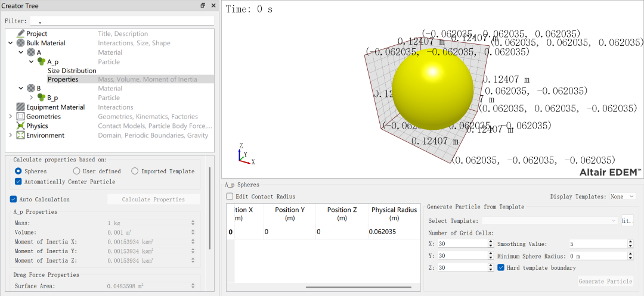Open the Display Templates dropdown

(x=623, y=197)
